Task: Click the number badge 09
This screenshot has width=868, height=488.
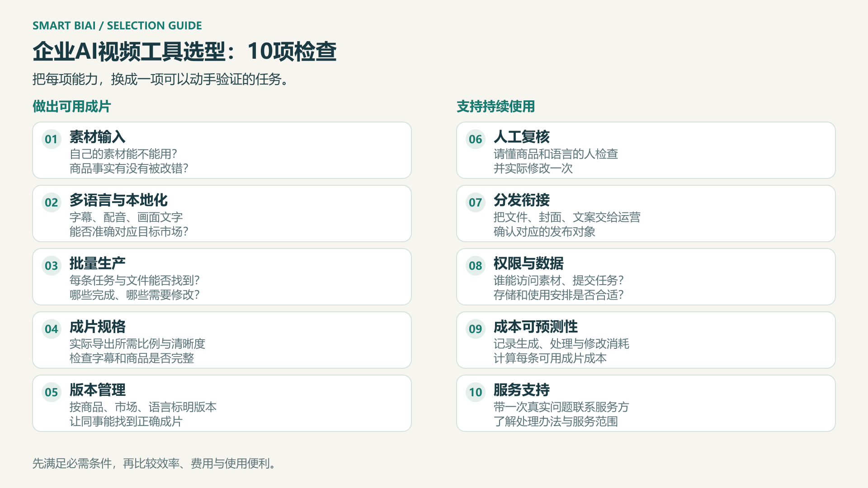Action: point(476,329)
